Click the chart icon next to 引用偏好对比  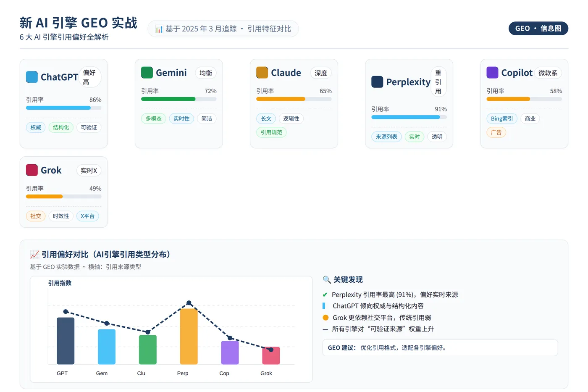tap(34, 255)
